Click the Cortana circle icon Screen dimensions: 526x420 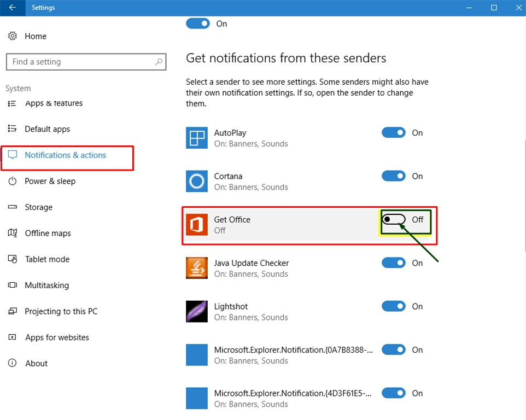point(197,181)
